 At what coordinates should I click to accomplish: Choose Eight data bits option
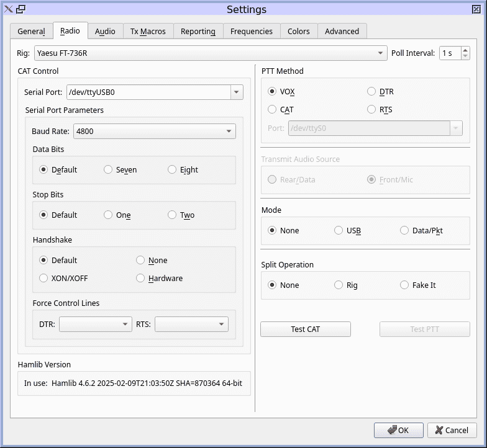173,169
